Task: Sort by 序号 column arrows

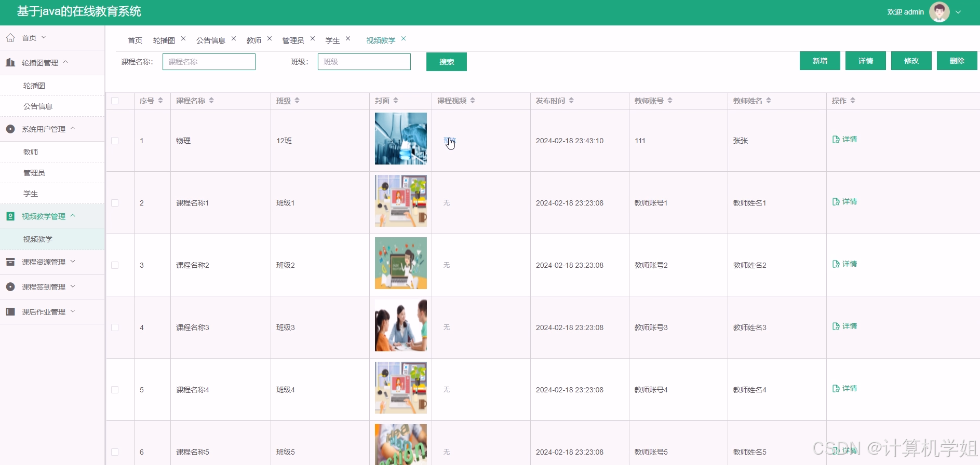Action: pyautogui.click(x=160, y=101)
